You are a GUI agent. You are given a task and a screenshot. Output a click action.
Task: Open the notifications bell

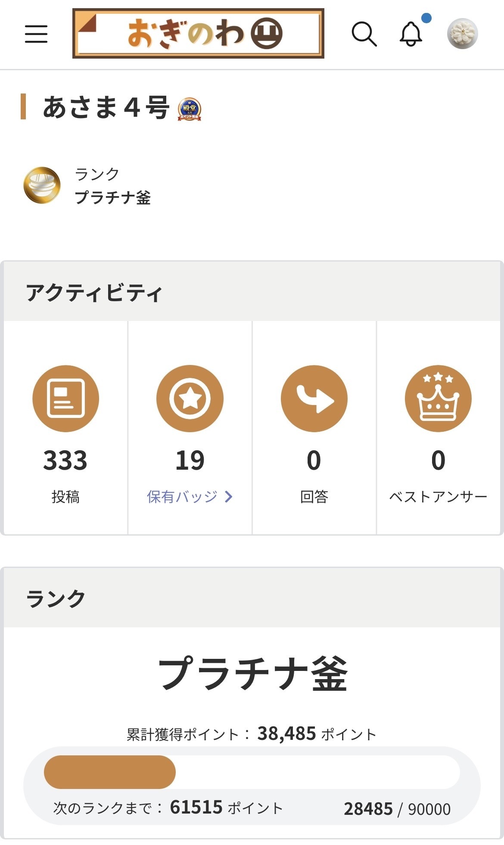pyautogui.click(x=411, y=34)
